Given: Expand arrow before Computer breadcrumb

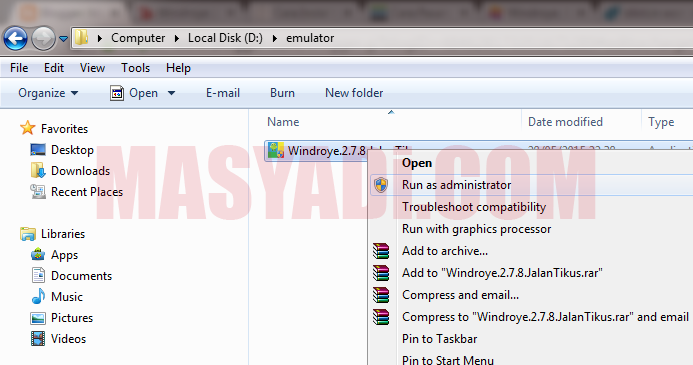Looking at the screenshot, I should (x=100, y=38).
